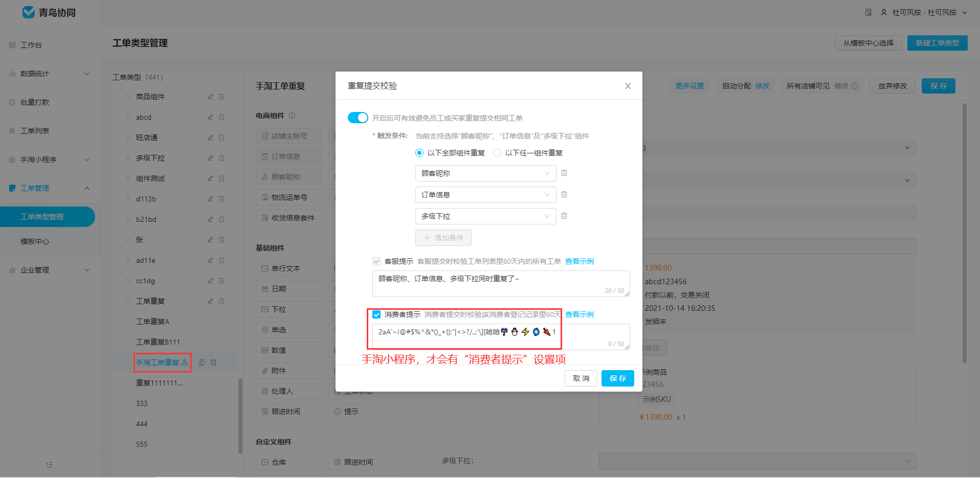Edit the cc1dg work order type
This screenshot has height=478, width=980.
click(x=210, y=281)
